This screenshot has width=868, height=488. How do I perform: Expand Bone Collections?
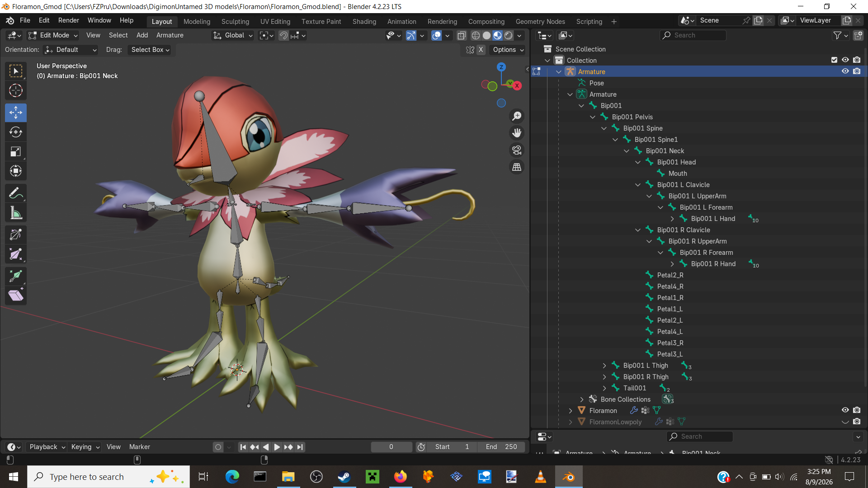point(582,399)
